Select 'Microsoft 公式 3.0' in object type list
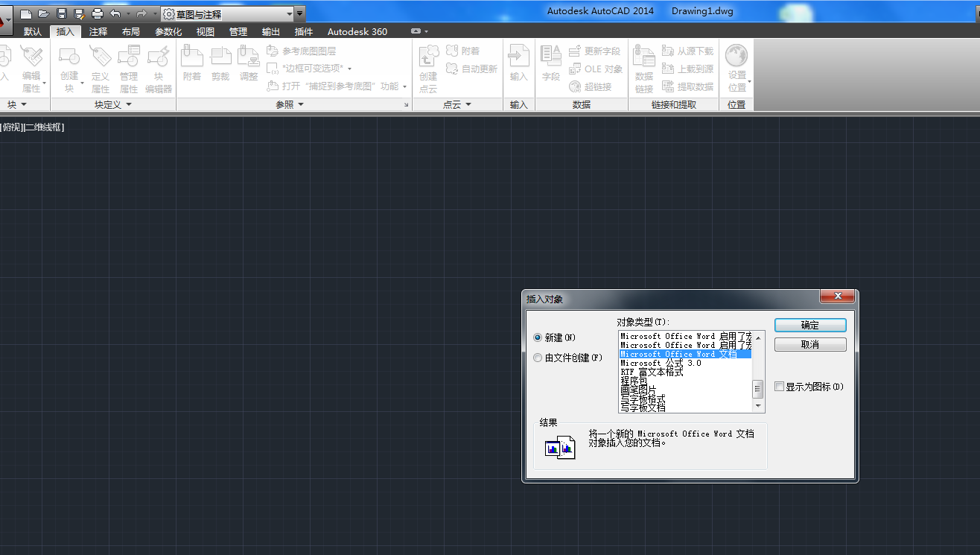Screen dimensions: 980x555 point(685,363)
